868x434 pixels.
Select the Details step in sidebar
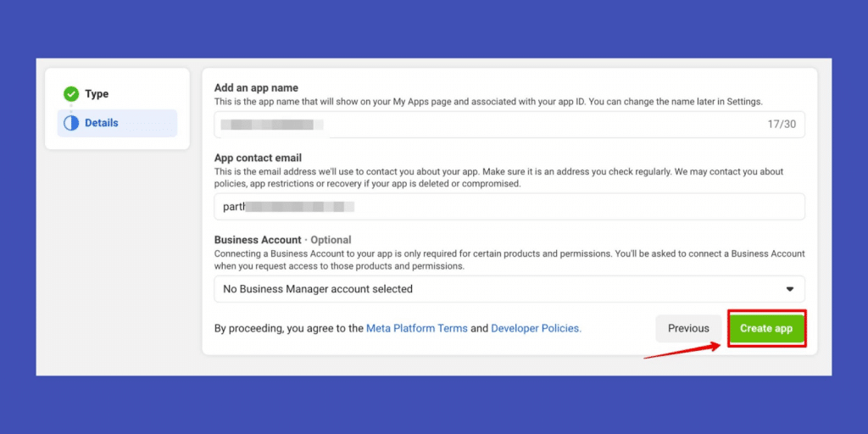(117, 123)
